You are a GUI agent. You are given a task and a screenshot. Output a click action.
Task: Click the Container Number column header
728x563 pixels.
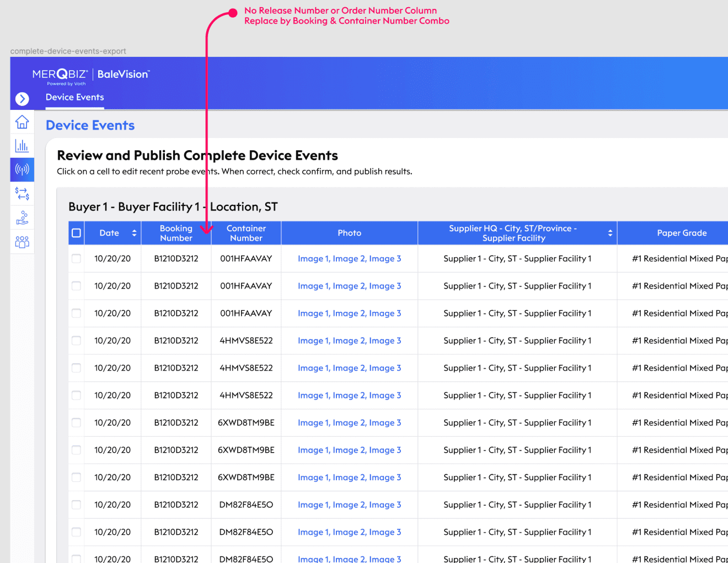[247, 233]
